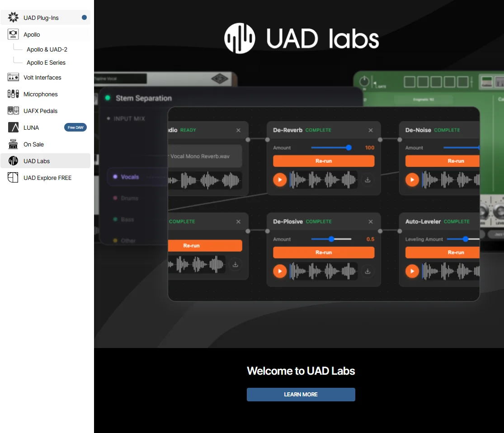
Task: Click Re-run on the De-Plosive card
Action: pyautogui.click(x=324, y=252)
